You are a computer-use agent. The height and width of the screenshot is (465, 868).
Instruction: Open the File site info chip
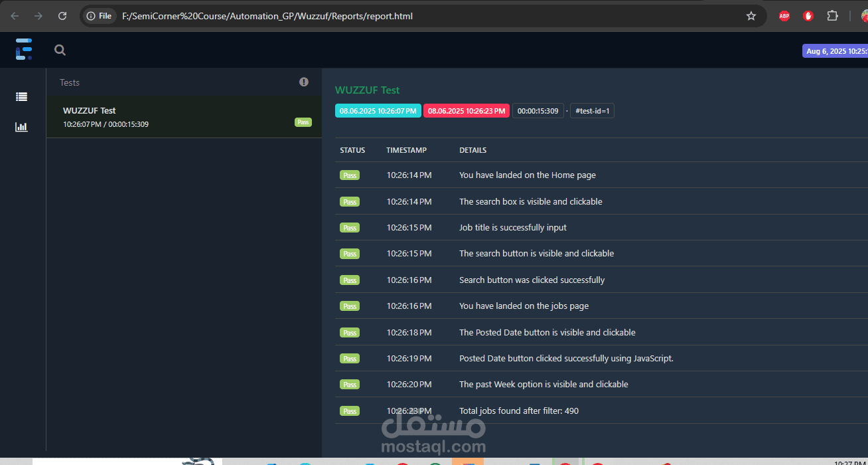100,16
